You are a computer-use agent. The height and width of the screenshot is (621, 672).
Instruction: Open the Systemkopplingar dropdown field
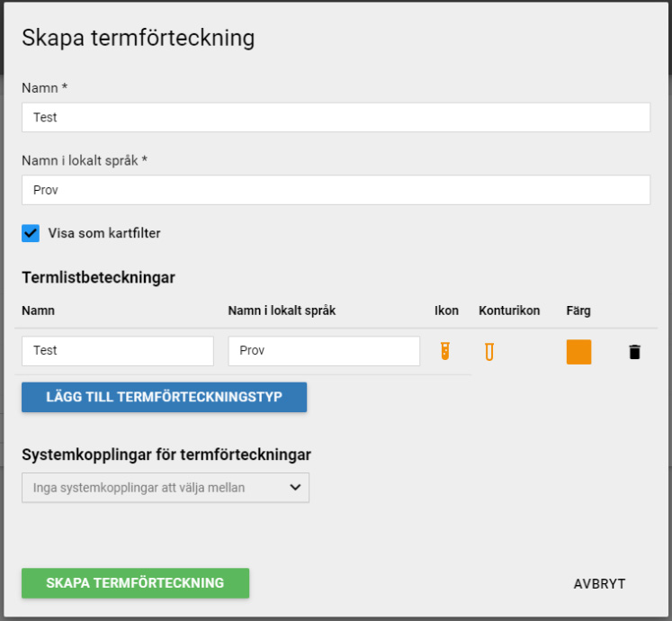click(x=166, y=488)
